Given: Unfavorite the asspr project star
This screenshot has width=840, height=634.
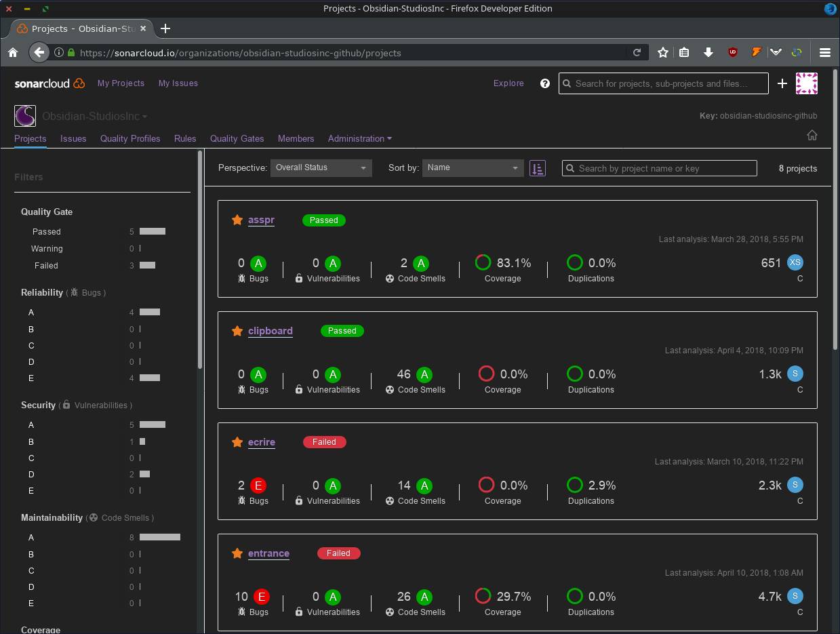Looking at the screenshot, I should (237, 220).
